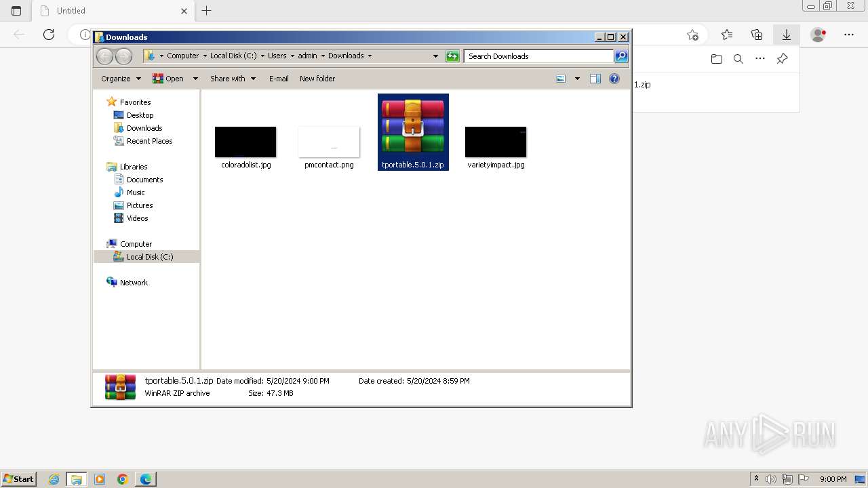Screen dimensions: 868x488
Task: Close the Untitled Edge tab
Action: pos(184,11)
